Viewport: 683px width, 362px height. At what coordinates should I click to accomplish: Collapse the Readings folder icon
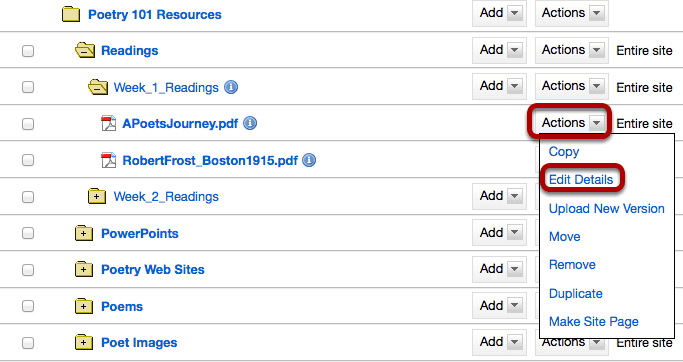(85, 51)
